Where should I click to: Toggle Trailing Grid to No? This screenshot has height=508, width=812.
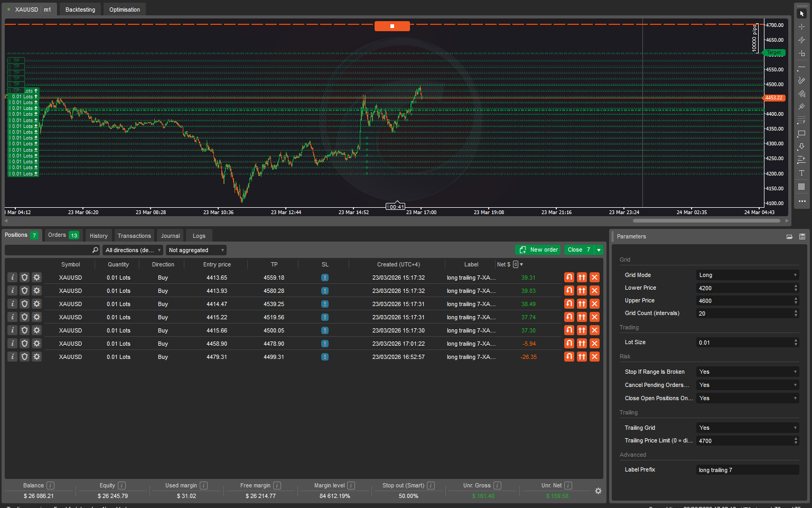click(x=746, y=427)
